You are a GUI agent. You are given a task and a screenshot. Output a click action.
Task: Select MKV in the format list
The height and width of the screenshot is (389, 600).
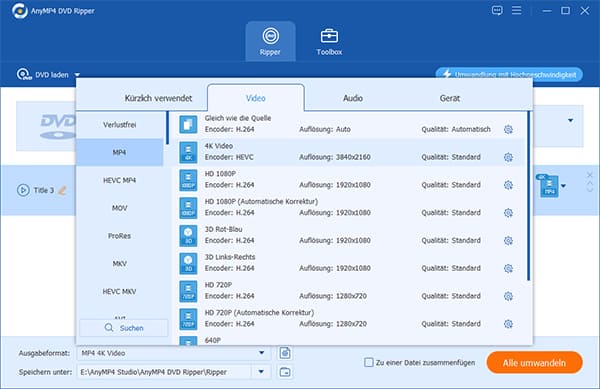(119, 264)
